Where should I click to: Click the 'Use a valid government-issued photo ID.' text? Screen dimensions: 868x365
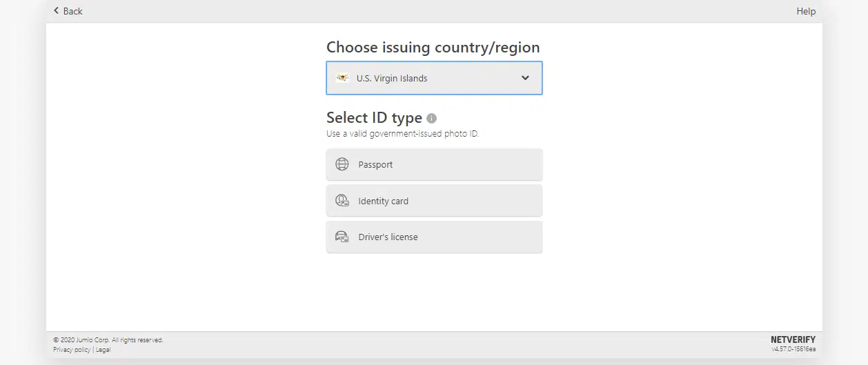coord(402,134)
